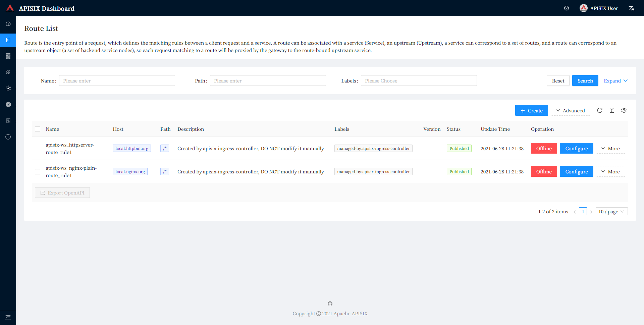Click the managed-by label of nginx-plain route
644x325 pixels.
[373, 171]
